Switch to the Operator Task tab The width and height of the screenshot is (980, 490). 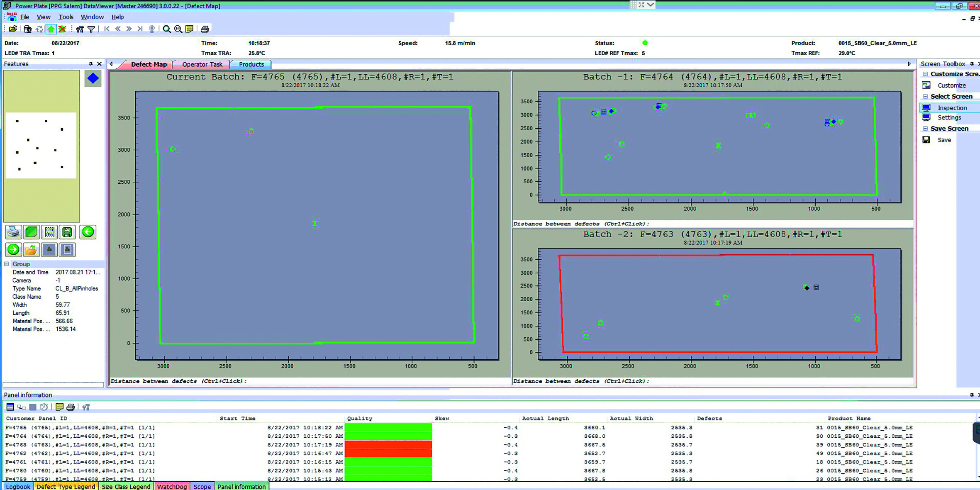(202, 64)
